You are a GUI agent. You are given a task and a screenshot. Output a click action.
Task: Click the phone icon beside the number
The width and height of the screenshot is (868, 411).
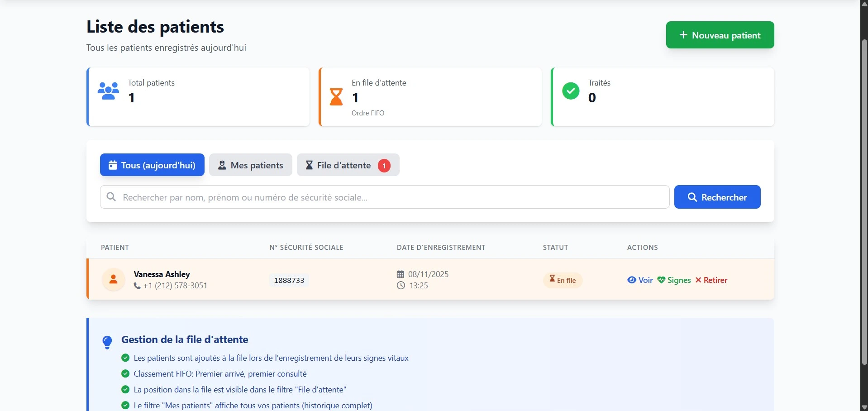point(137,286)
